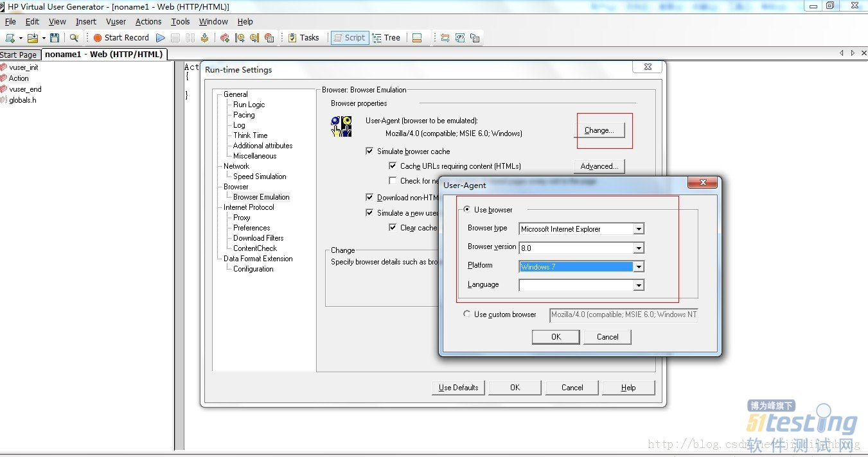Click the Save floppy disk icon

tap(55, 38)
